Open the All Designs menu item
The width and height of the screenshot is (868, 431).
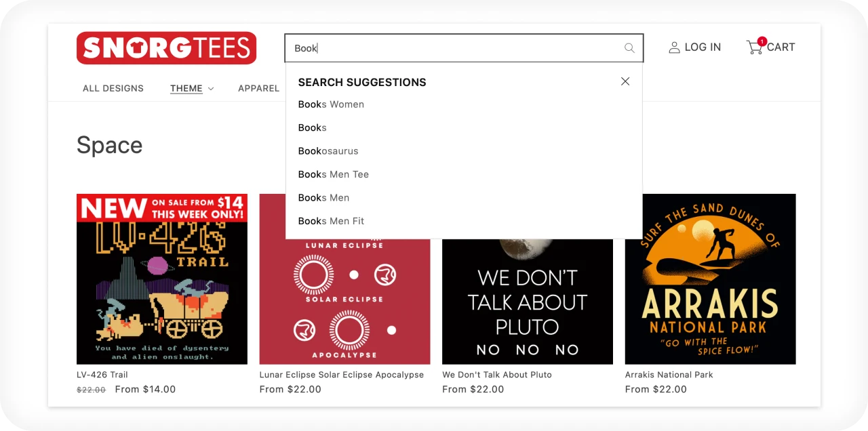pyautogui.click(x=113, y=88)
